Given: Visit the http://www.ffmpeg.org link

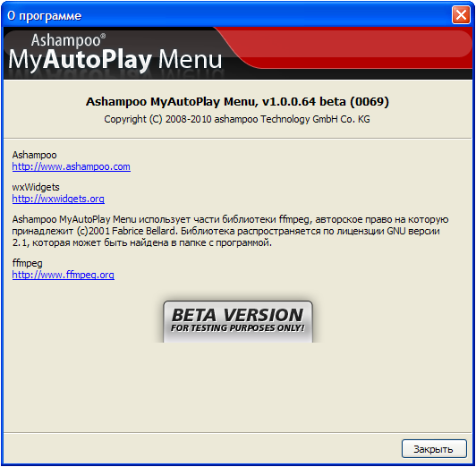Looking at the screenshot, I should [64, 275].
